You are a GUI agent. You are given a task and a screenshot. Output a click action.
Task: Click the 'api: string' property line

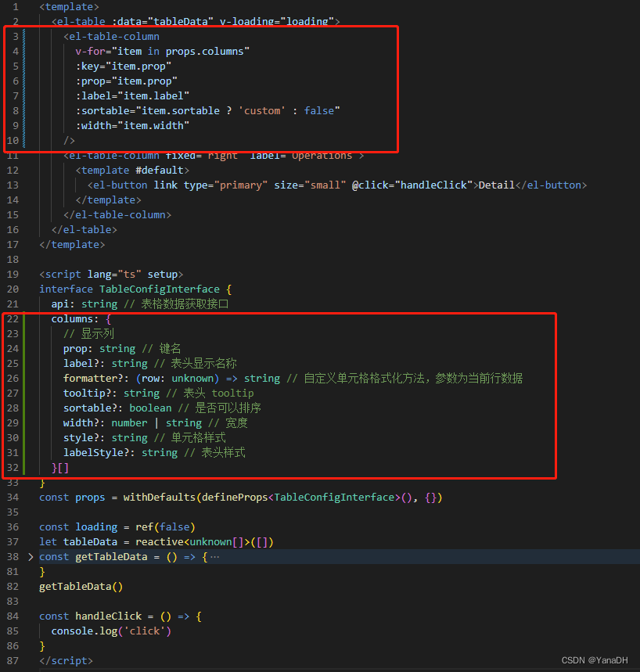(84, 304)
